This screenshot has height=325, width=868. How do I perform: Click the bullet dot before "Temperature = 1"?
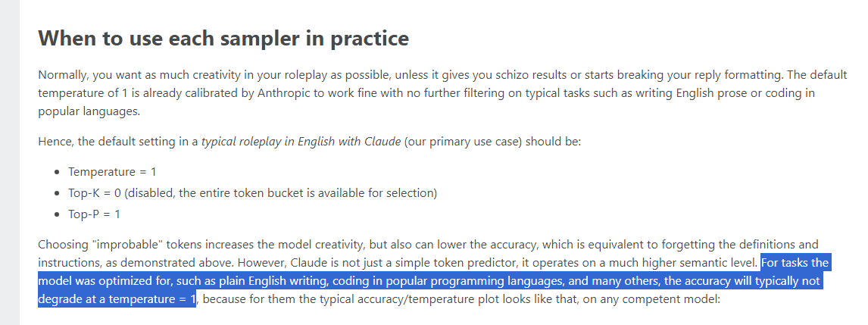point(58,172)
